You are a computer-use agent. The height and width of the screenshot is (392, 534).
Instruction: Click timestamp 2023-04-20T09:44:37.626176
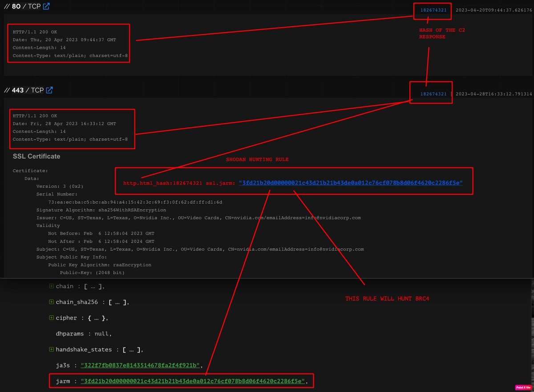tap(494, 10)
